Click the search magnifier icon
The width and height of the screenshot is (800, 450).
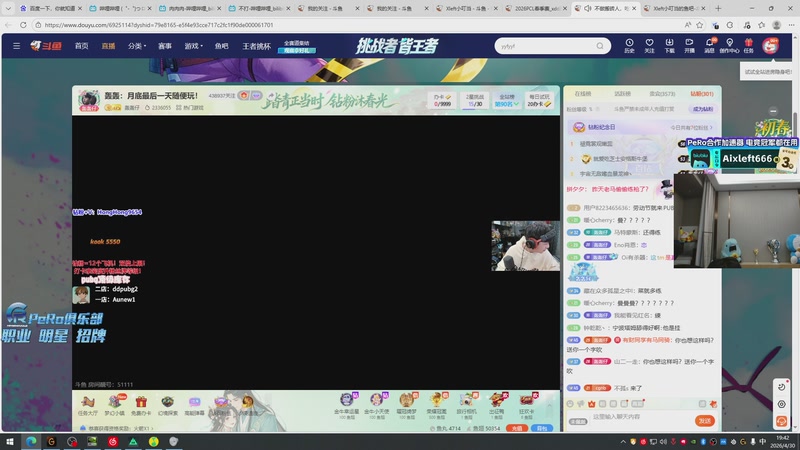[600, 46]
